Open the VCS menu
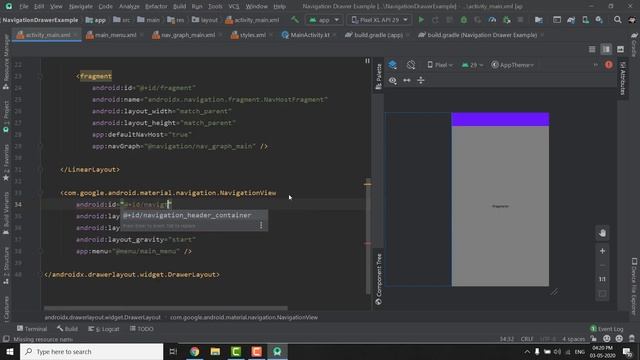640x360 pixels. [x=234, y=6]
